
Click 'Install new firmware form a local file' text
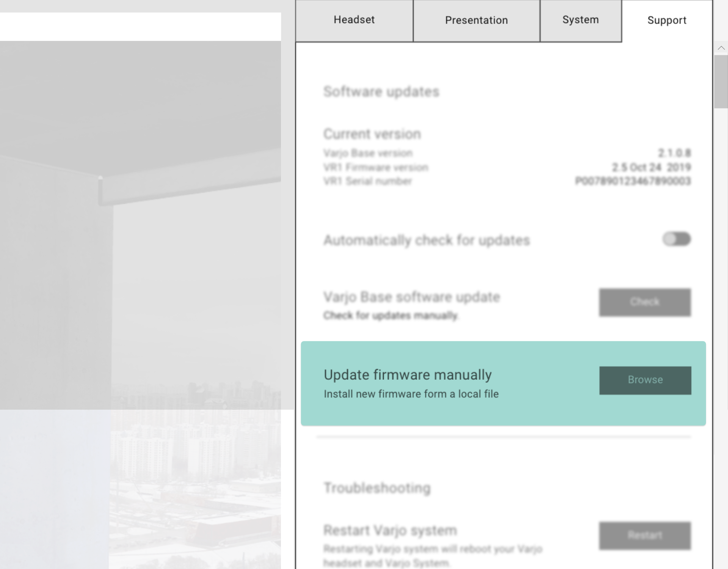click(x=411, y=394)
